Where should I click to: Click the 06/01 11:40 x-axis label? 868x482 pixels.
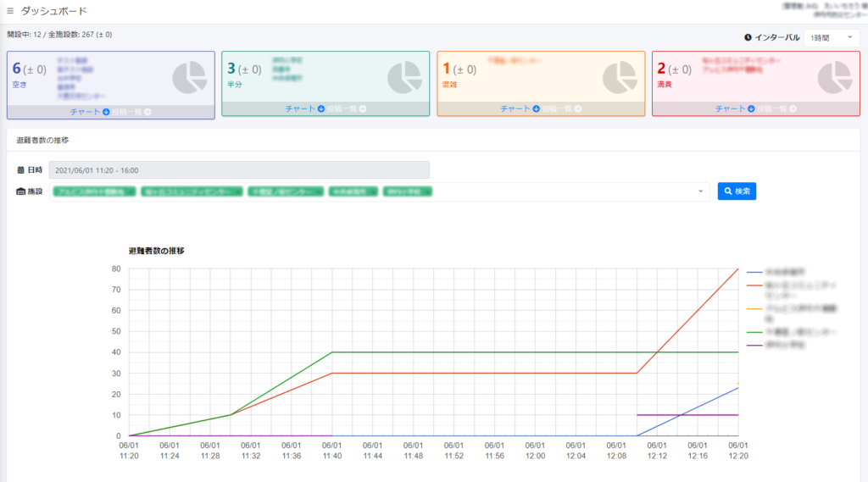[x=331, y=451]
